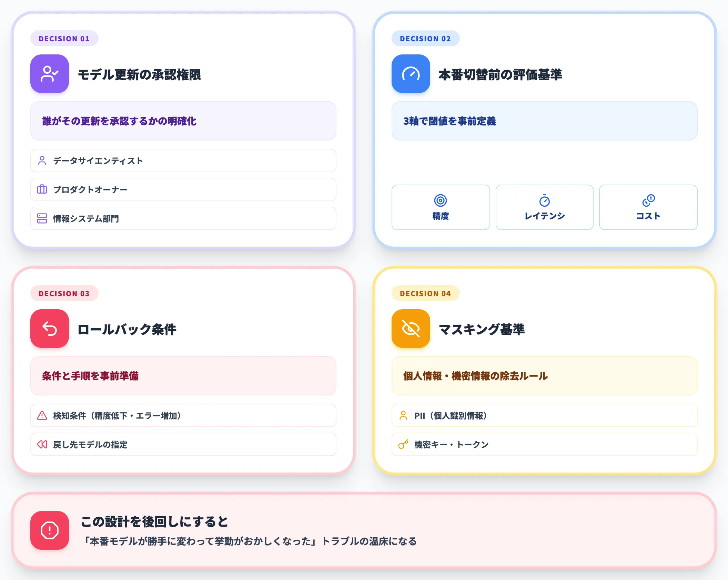Screen dimensions: 728x580
Task: Click the summary 3軸で閾値を事前定義
Action: pos(449,121)
